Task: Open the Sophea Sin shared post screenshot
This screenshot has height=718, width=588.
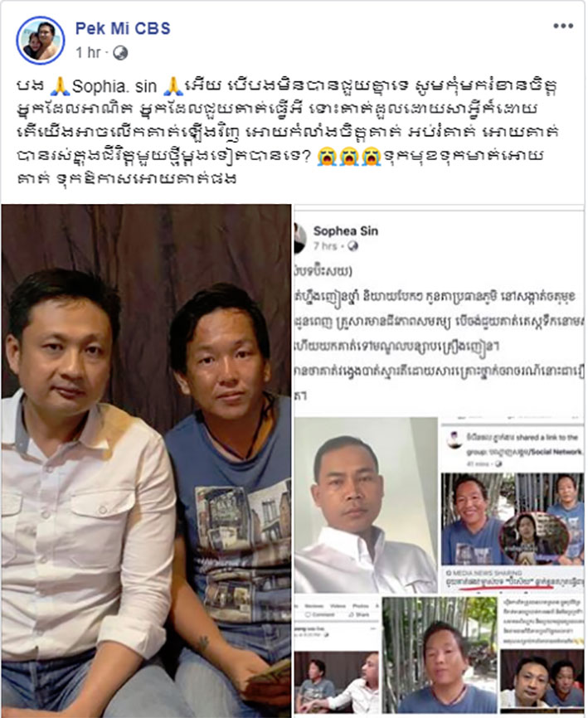Action: point(440,461)
